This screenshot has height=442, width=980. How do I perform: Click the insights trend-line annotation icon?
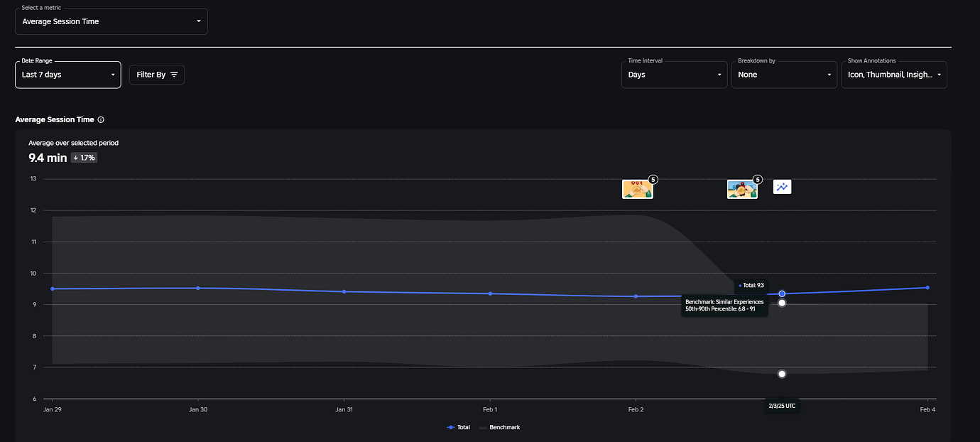click(782, 187)
